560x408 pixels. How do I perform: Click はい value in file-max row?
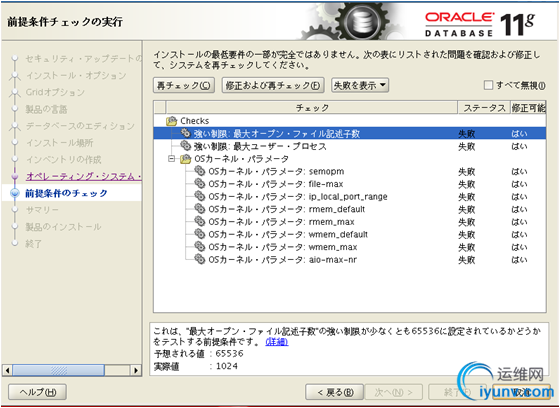pos(519,184)
